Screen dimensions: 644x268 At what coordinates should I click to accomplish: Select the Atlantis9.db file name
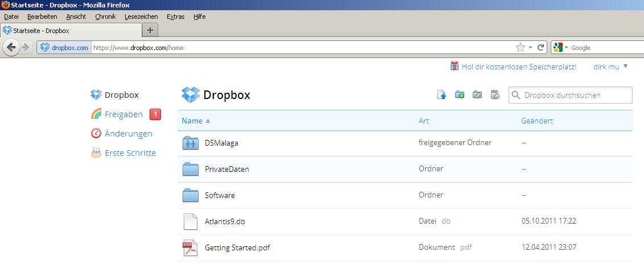tap(225, 221)
